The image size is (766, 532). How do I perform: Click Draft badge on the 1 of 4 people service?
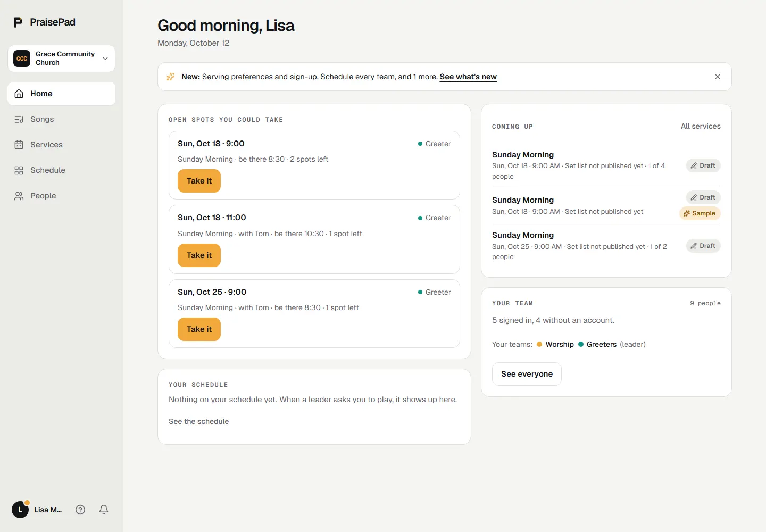pos(703,165)
